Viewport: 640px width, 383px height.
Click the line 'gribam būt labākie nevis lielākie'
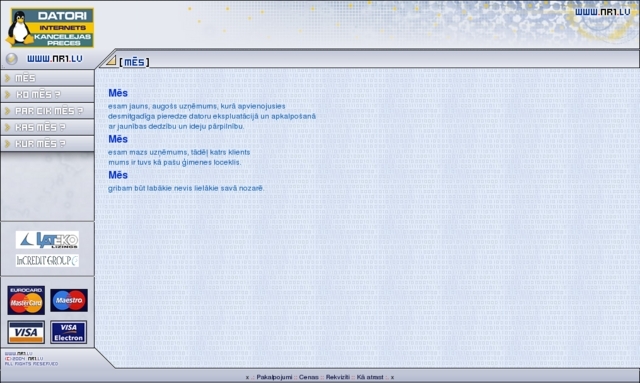(186, 188)
